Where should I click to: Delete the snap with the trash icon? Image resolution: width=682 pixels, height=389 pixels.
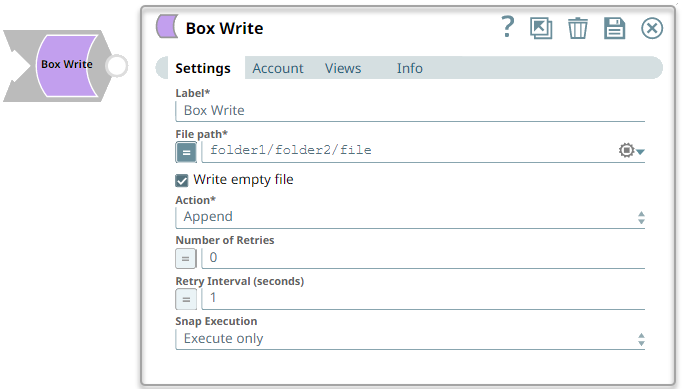pos(578,28)
